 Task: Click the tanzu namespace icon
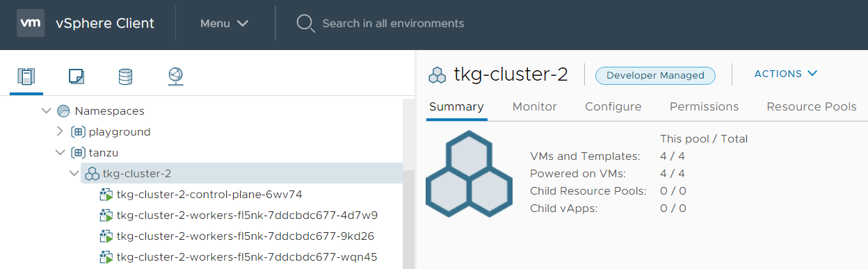(x=78, y=153)
